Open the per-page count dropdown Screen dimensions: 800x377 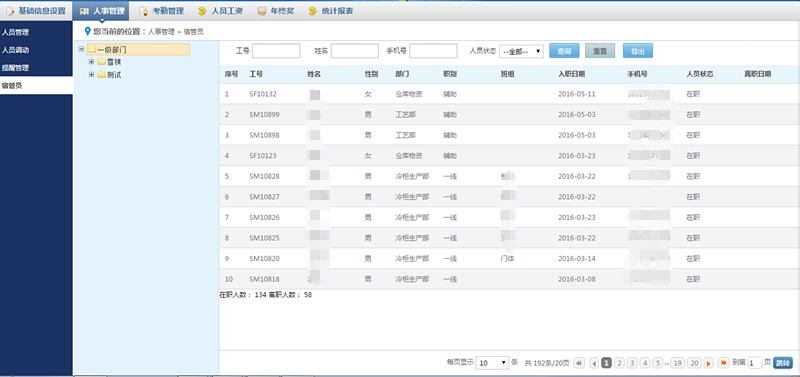tap(492, 363)
